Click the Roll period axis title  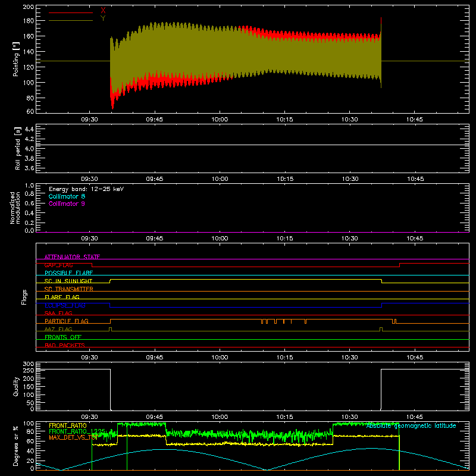(x=17, y=148)
